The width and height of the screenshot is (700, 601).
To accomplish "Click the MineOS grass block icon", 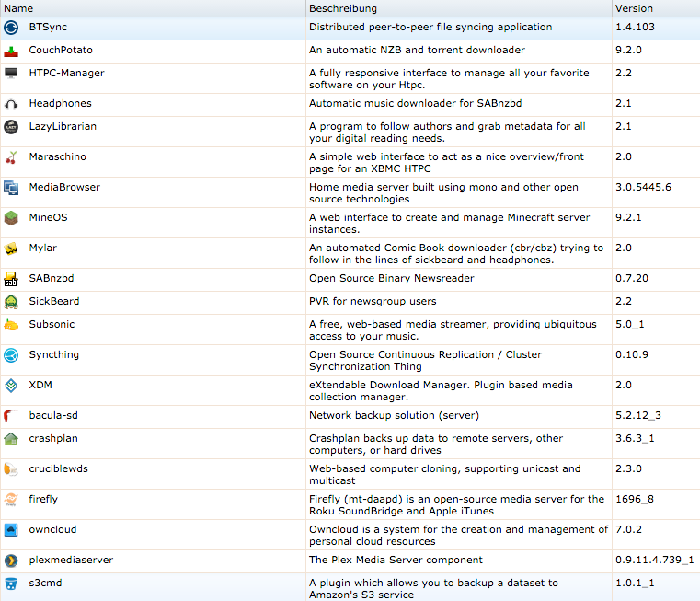I will coord(11,218).
